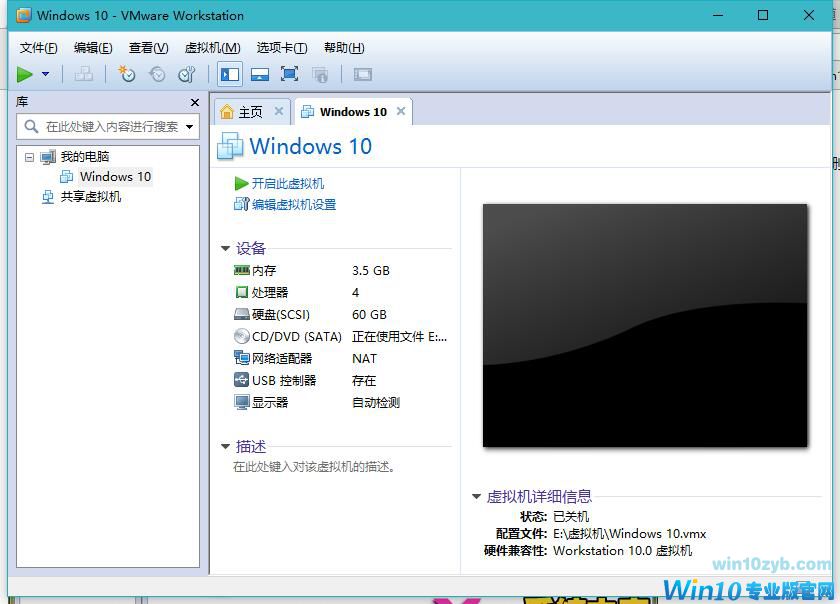Switch to the 主页 tab

(242, 112)
